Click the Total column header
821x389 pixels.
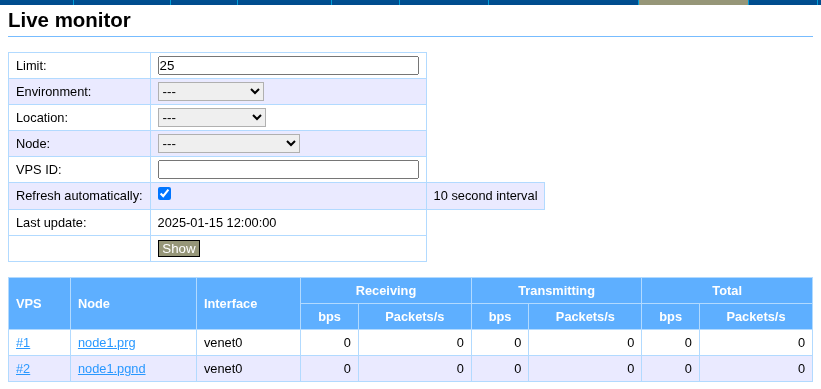(x=727, y=291)
